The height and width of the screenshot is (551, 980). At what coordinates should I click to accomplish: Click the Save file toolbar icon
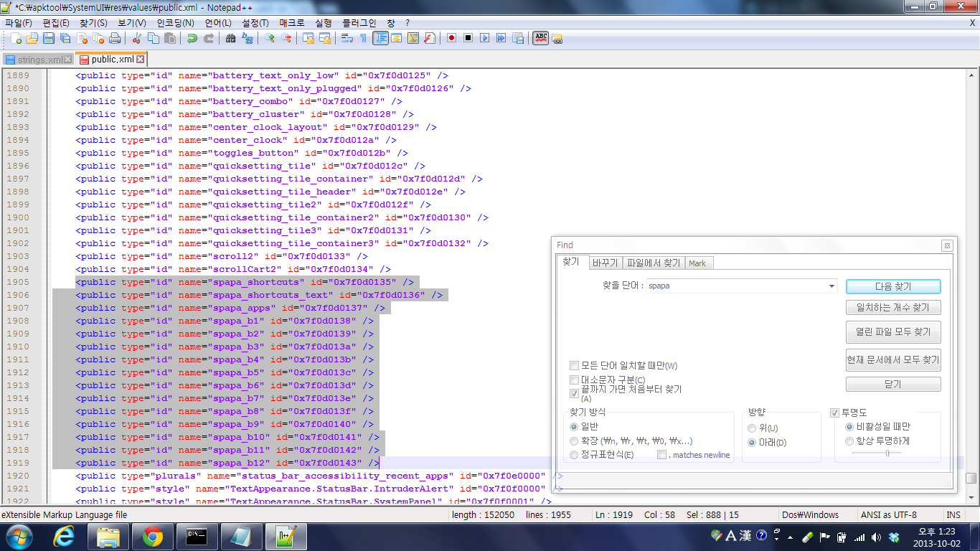pyautogui.click(x=49, y=38)
